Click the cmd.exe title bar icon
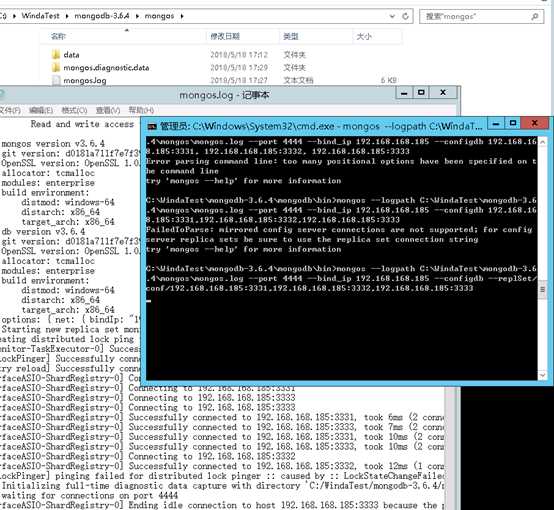 tap(152, 126)
